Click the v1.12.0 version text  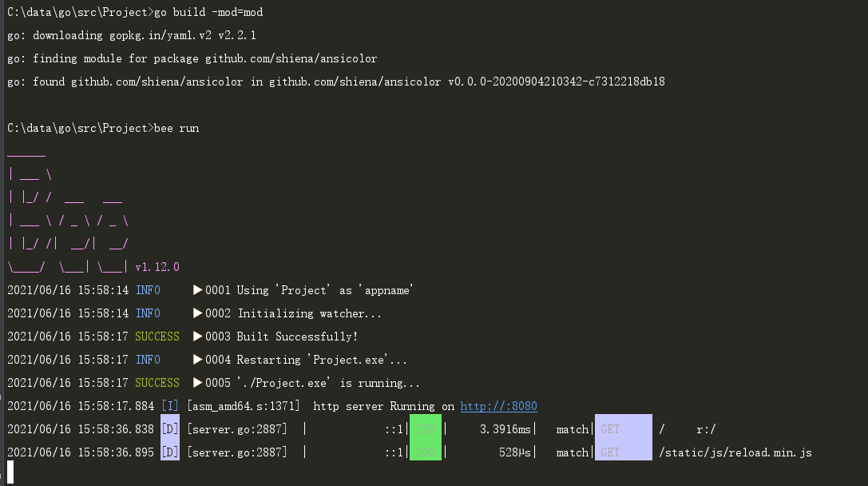coord(157,267)
